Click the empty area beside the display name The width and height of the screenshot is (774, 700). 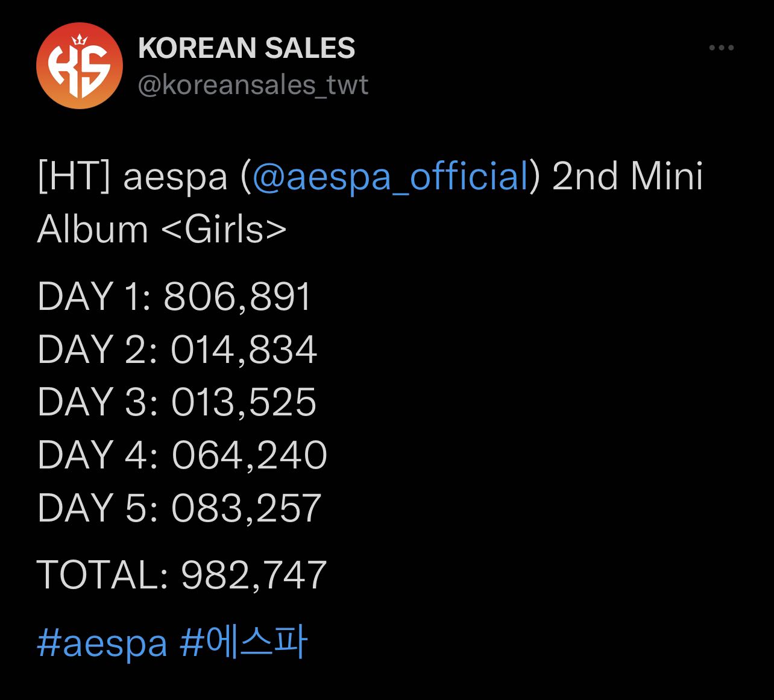tap(530, 48)
